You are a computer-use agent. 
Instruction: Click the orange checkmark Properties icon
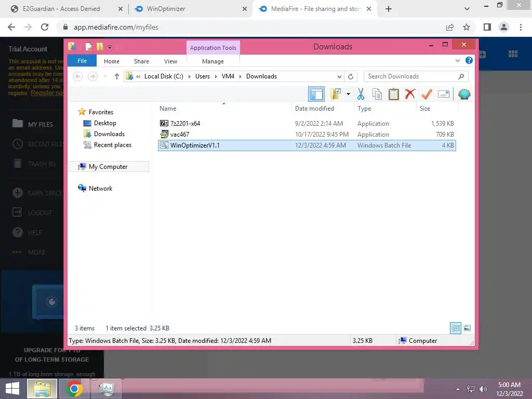427,94
